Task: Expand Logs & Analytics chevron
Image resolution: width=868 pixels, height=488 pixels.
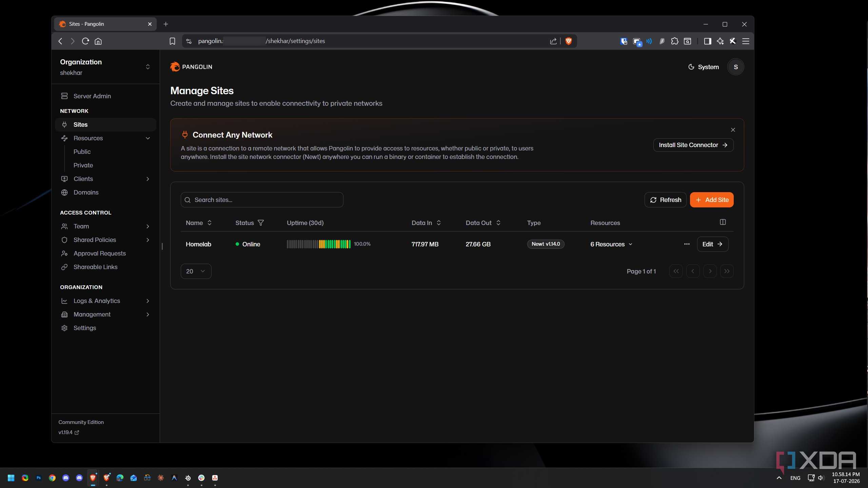Action: pyautogui.click(x=148, y=301)
